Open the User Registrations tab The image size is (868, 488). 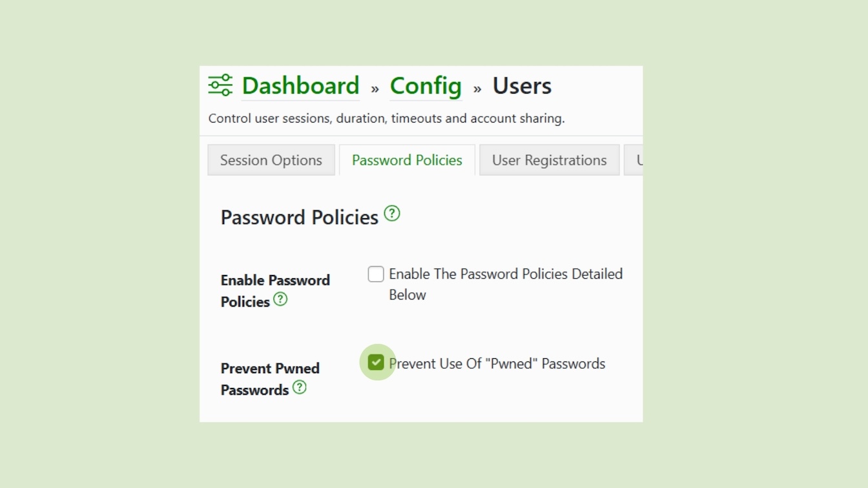click(x=549, y=159)
